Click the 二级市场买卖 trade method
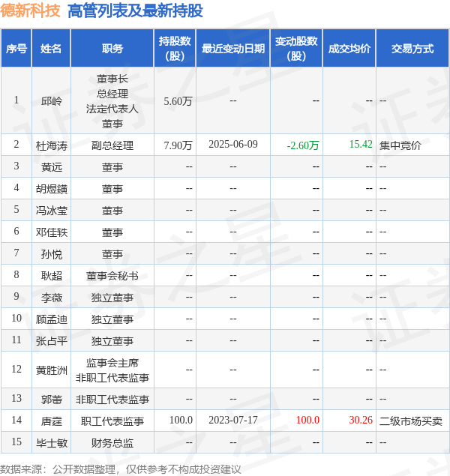Screen dimensions: 450x476 pos(411,421)
